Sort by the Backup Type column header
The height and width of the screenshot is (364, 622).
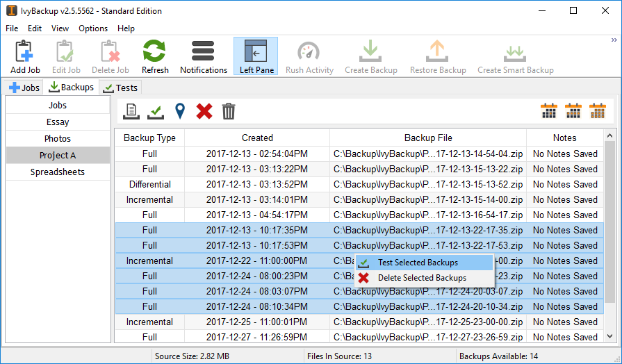[149, 138]
